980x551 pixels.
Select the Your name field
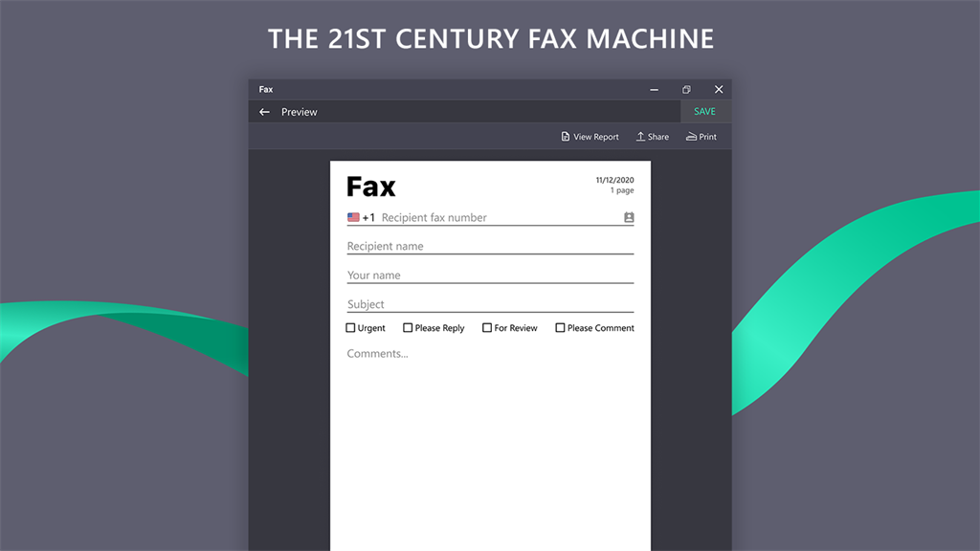[x=490, y=275]
